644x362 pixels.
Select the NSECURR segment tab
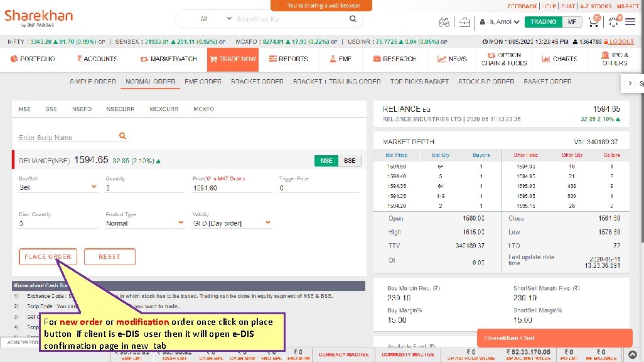[121, 109]
